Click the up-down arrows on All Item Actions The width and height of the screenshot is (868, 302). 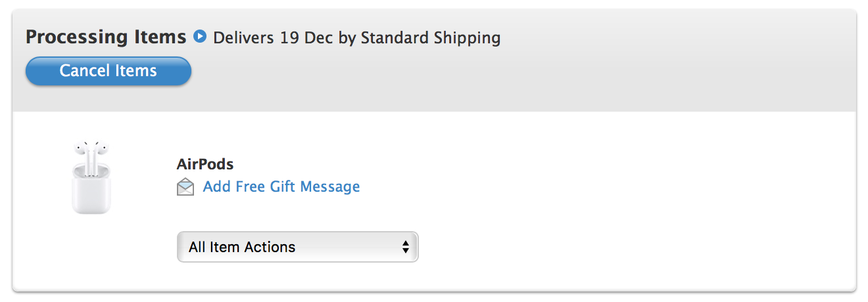(406, 247)
